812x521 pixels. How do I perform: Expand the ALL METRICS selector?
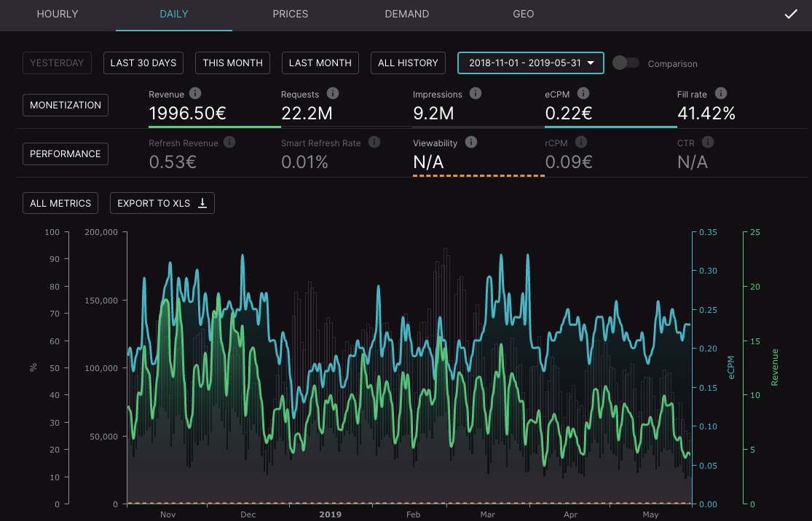(x=60, y=204)
